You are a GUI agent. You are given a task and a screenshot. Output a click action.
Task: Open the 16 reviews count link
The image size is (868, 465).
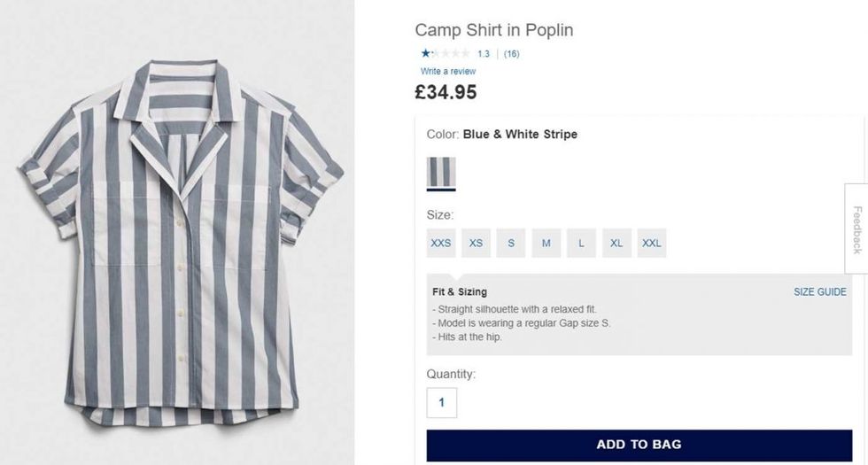(x=511, y=54)
